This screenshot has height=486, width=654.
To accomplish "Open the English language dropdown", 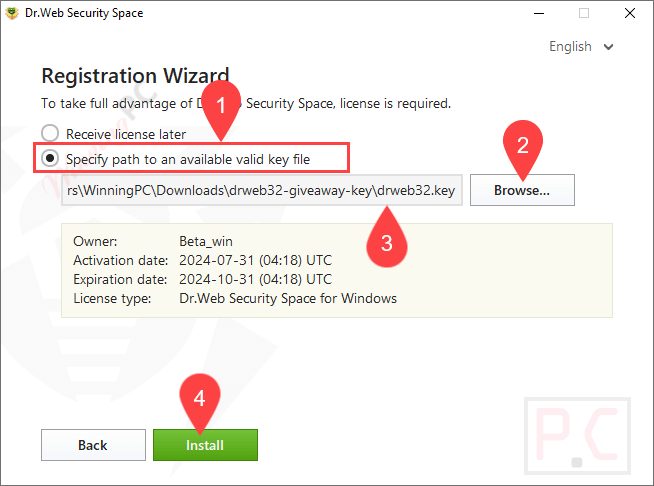I will 581,46.
